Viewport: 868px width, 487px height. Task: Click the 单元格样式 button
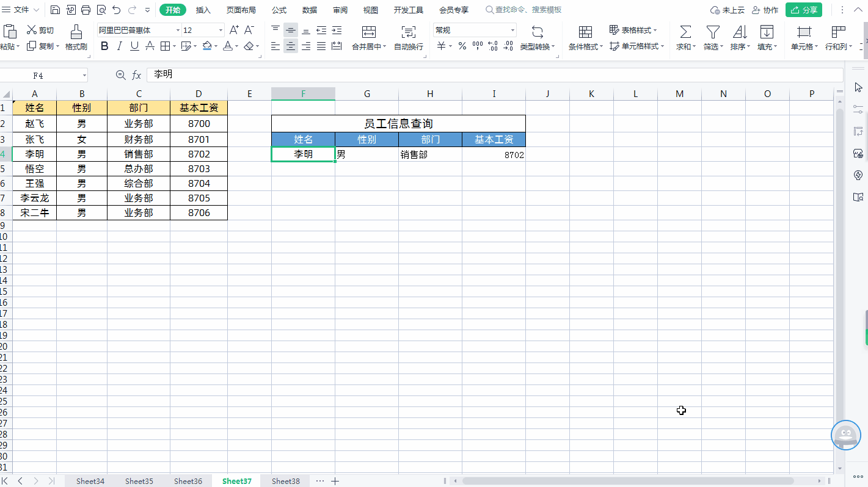tap(637, 46)
